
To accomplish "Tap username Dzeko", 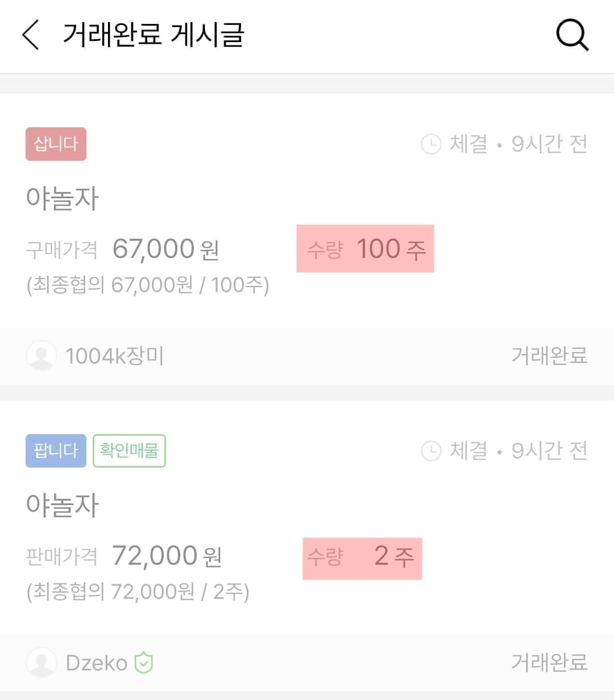I will (97, 663).
